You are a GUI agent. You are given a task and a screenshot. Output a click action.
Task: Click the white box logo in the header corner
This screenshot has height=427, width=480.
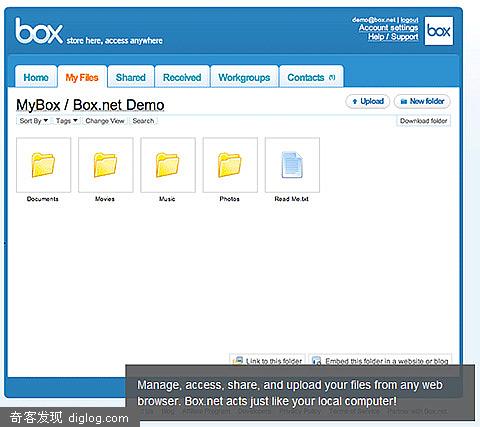pos(439,31)
